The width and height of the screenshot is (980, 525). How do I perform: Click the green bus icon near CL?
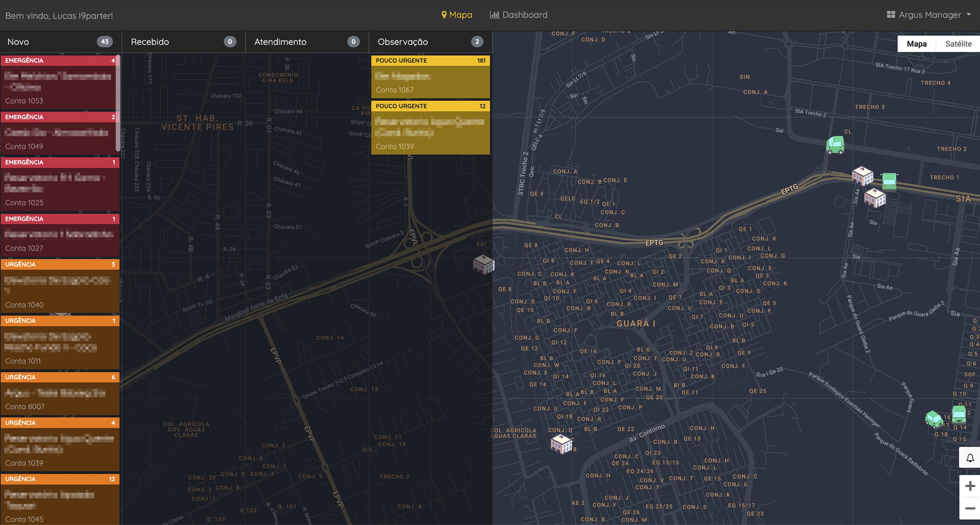coord(835,145)
